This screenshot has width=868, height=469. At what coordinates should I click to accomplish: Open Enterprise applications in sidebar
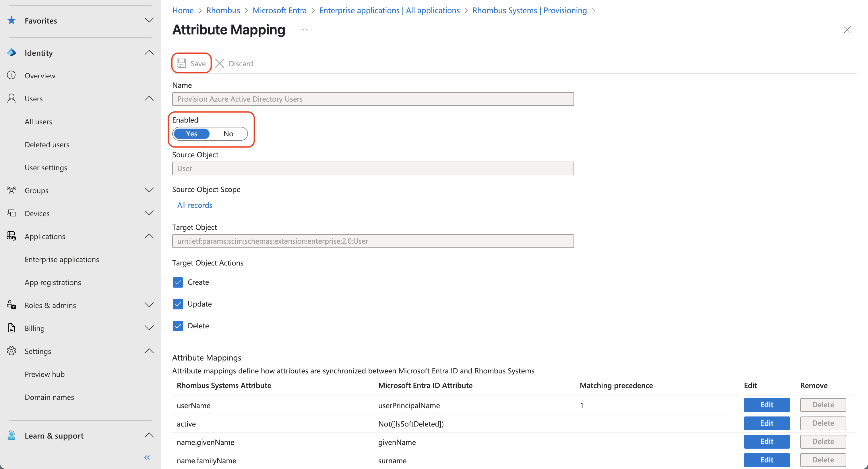coord(62,259)
